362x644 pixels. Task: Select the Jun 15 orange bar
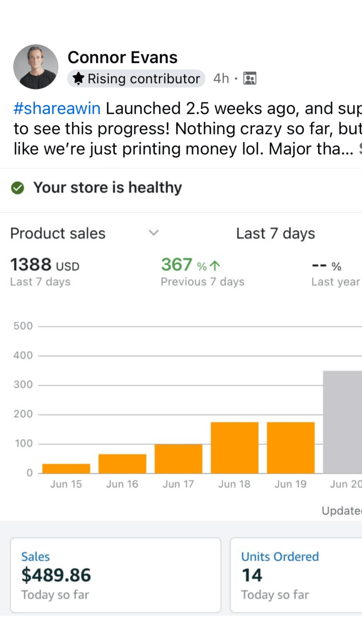[66, 468]
